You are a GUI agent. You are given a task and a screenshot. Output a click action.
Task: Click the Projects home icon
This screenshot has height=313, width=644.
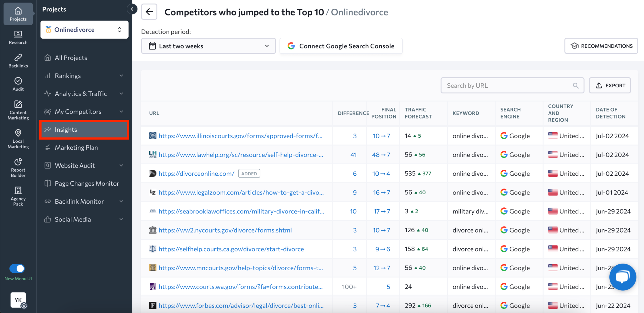coord(18,13)
